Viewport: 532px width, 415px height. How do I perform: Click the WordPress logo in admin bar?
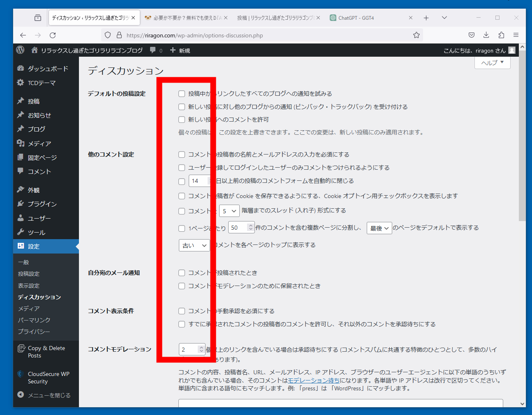coord(20,50)
